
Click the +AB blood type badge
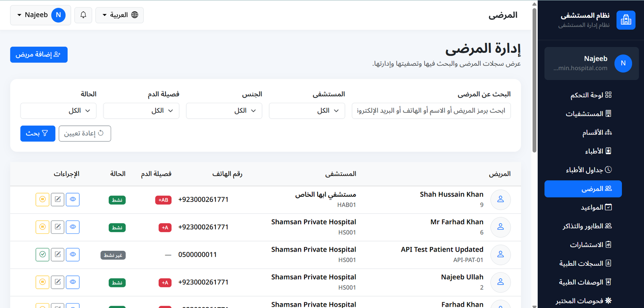pos(163,200)
